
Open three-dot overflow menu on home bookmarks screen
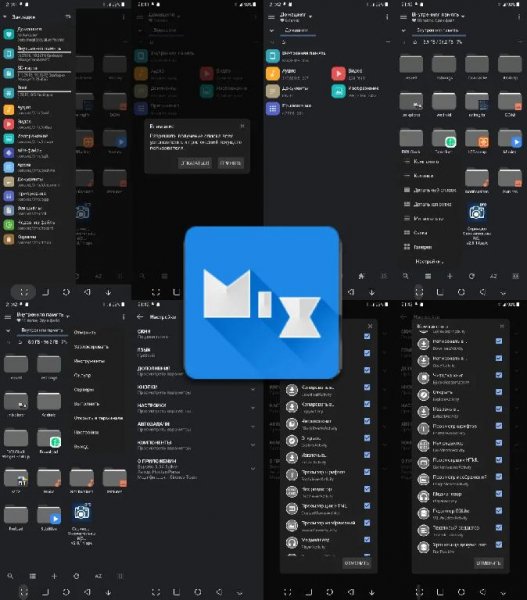(x=387, y=17)
